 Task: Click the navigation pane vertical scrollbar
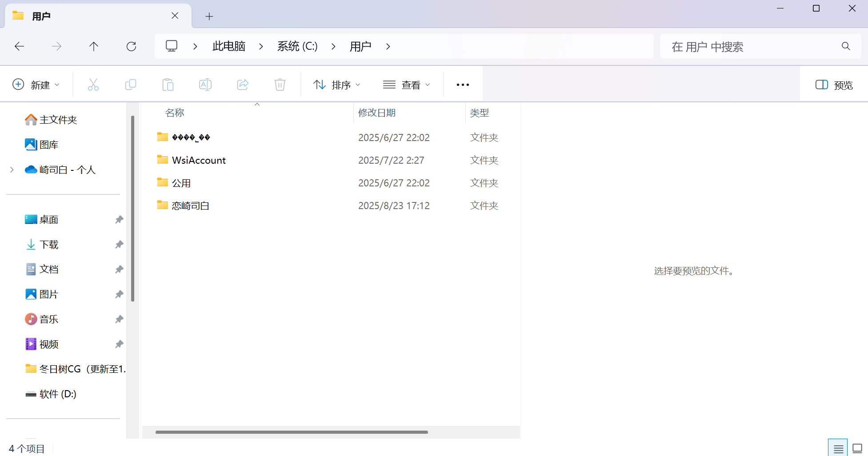click(x=132, y=208)
